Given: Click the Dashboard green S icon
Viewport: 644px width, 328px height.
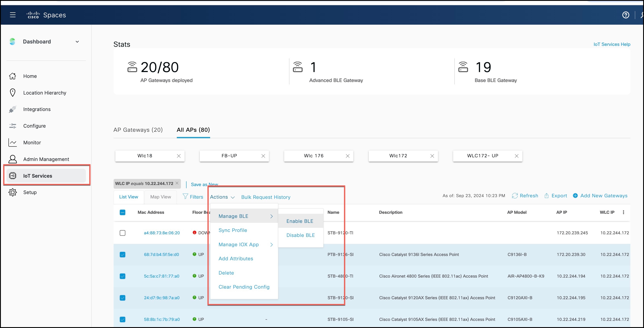Looking at the screenshot, I should (12, 42).
